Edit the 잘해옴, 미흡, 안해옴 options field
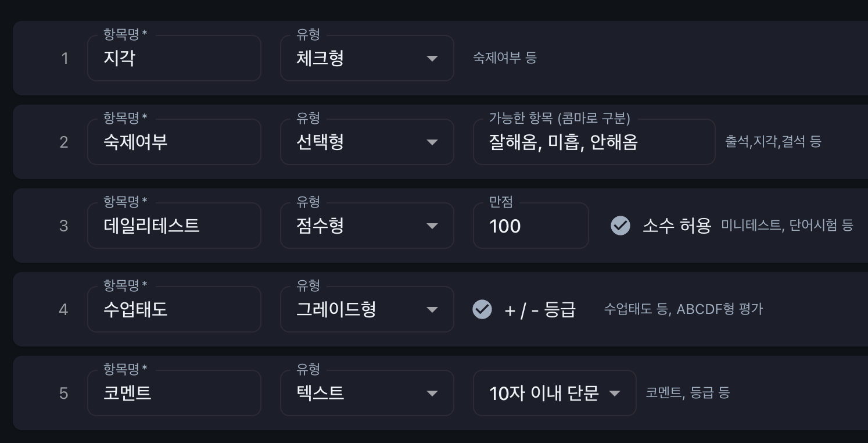Viewport: 868px width, 443px height. point(593,142)
